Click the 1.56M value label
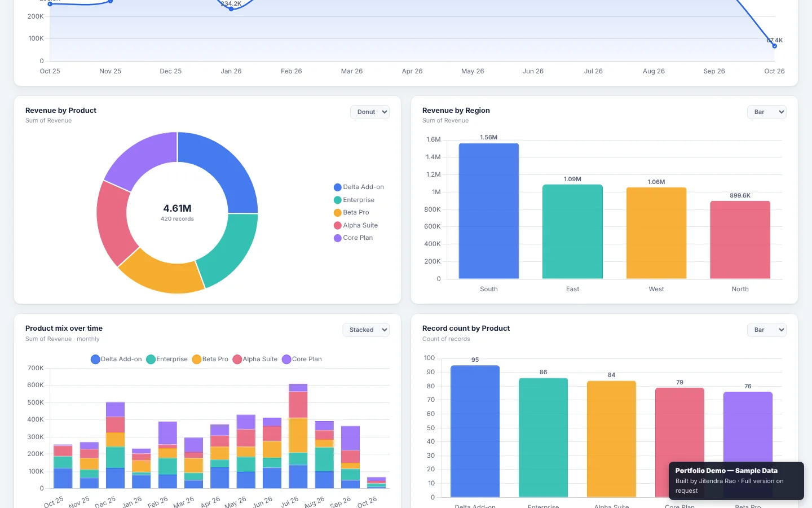Image resolution: width=812 pixels, height=508 pixels. click(x=489, y=138)
